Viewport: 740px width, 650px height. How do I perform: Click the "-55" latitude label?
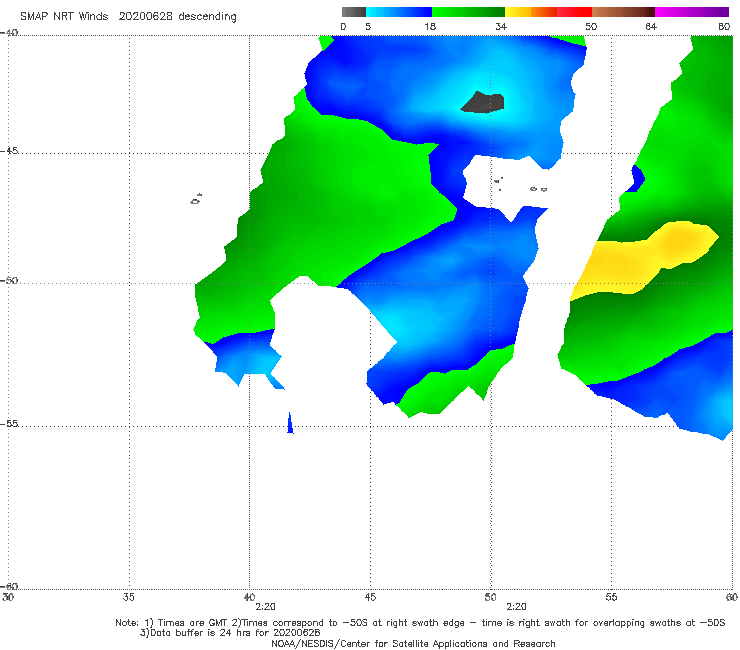pyautogui.click(x=9, y=423)
